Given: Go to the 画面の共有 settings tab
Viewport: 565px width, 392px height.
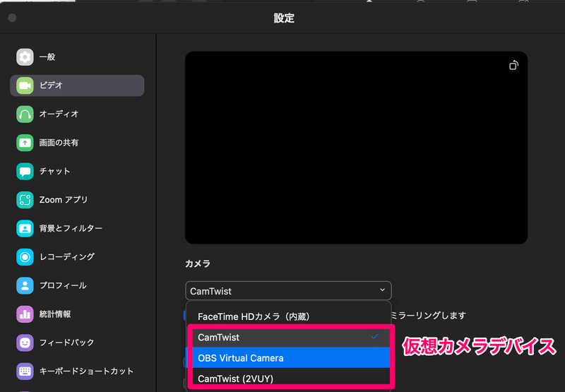Looking at the screenshot, I should (x=77, y=143).
